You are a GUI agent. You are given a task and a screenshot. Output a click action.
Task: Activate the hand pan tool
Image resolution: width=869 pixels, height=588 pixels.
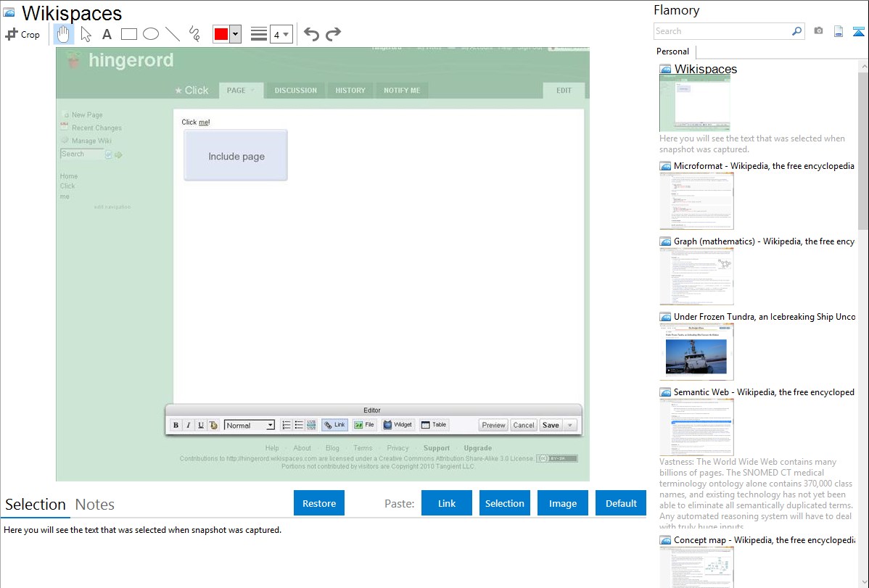[63, 34]
